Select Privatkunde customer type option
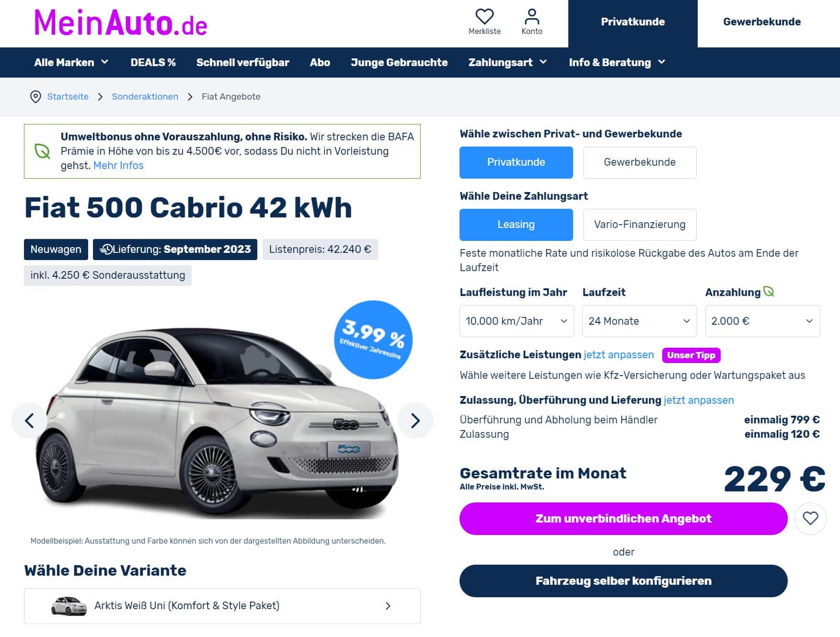840x637 pixels. (516, 162)
